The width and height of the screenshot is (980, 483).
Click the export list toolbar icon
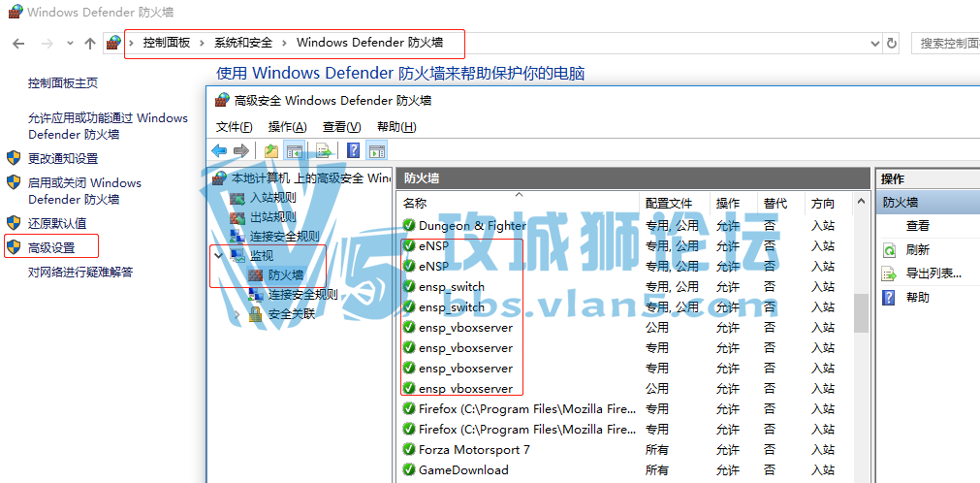324,150
